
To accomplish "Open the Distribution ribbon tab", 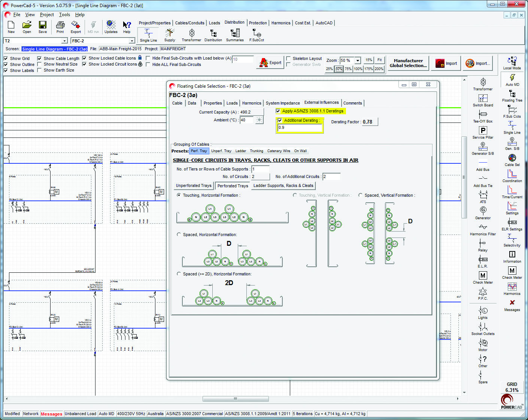I will tap(234, 22).
